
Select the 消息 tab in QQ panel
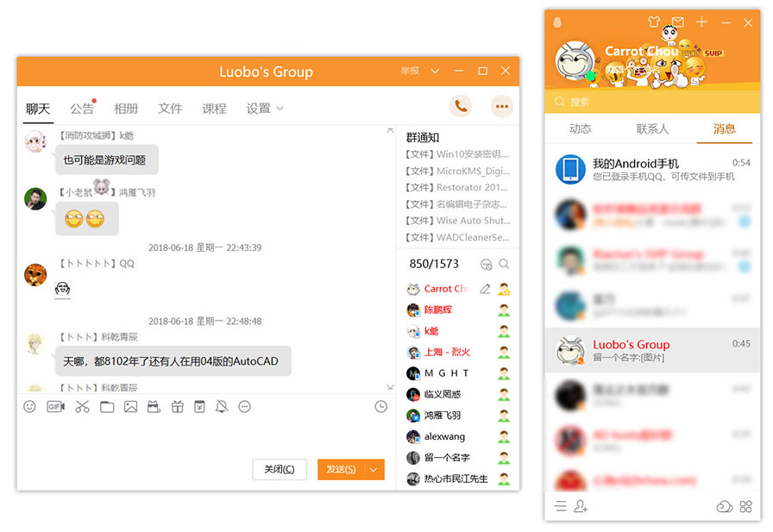tap(724, 129)
